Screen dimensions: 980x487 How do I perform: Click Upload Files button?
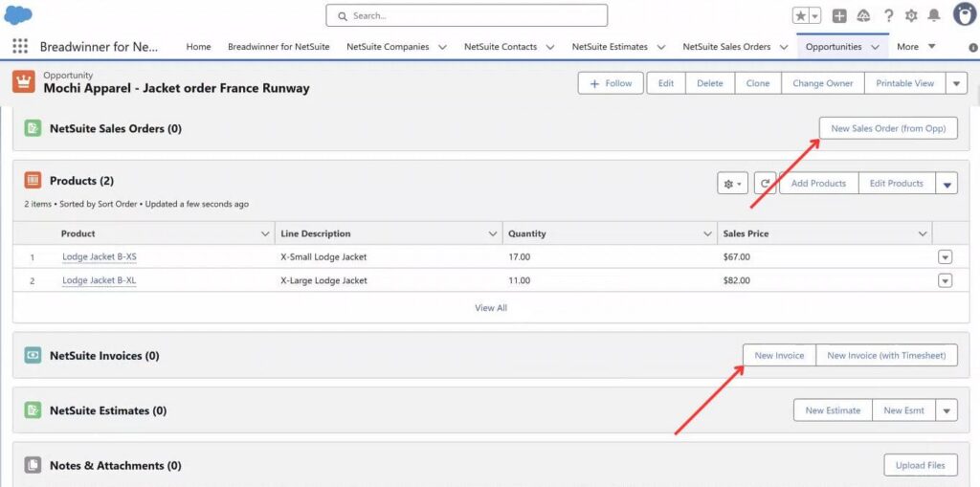(921, 466)
